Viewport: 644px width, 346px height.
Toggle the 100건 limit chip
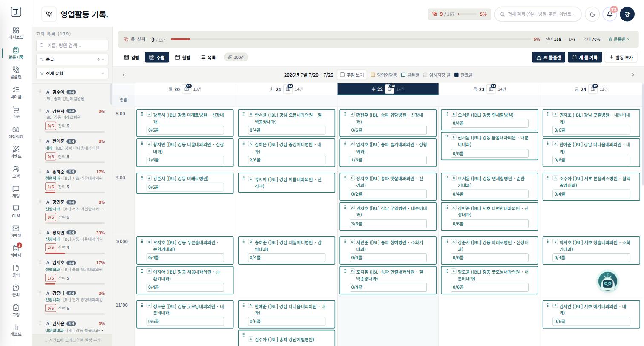[x=236, y=57]
